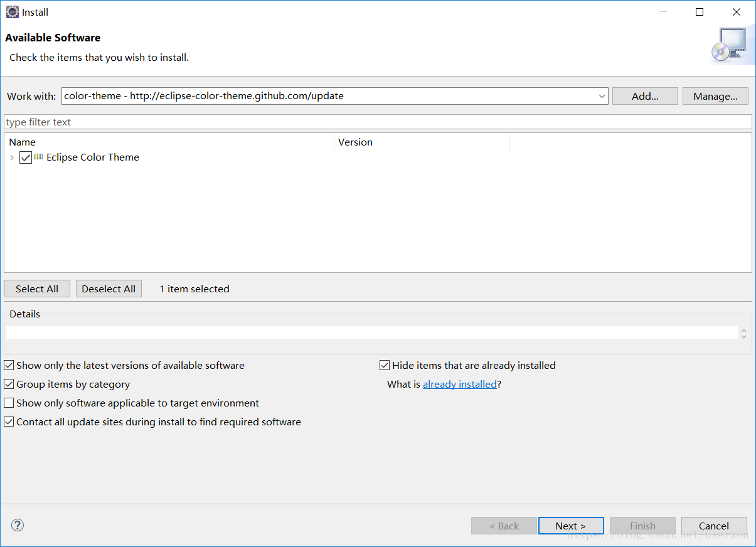The image size is (756, 547).
Task: Click Select All button
Action: coord(37,289)
